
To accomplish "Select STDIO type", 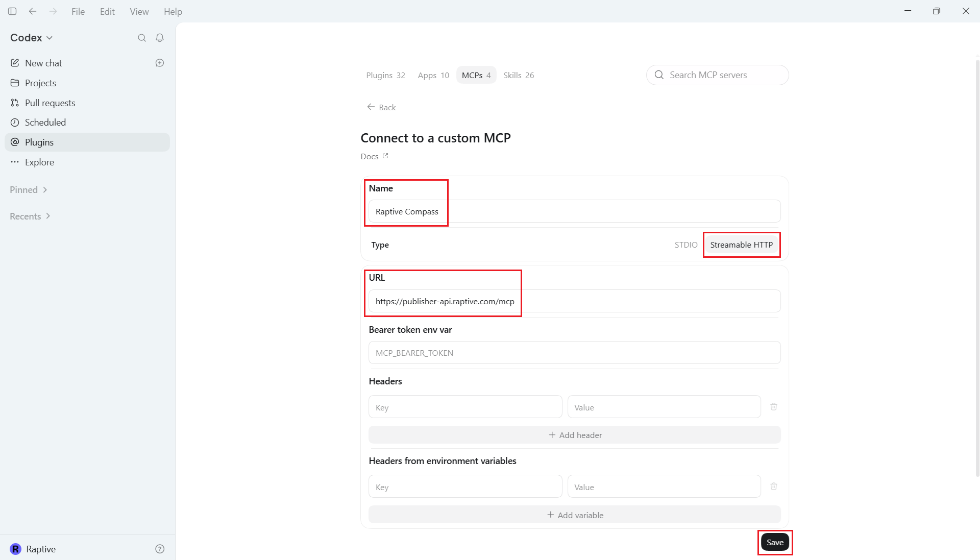I will [x=685, y=245].
